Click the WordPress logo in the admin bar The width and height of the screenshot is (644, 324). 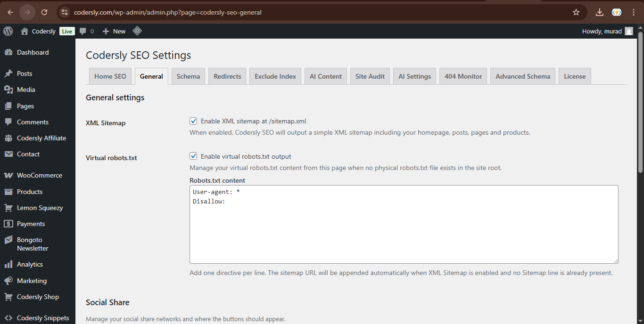pyautogui.click(x=8, y=31)
